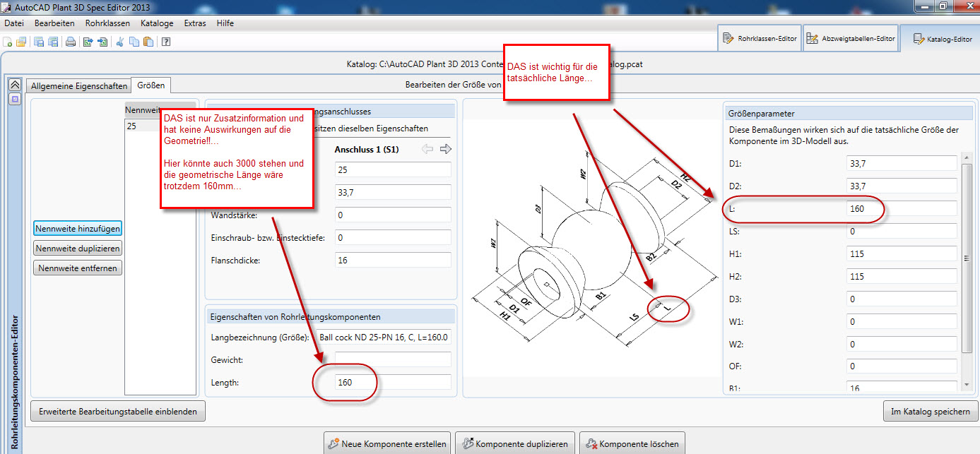Viewport: 980px width, 454px height.
Task: Select the Katalog-Editor tab
Action: click(x=939, y=39)
